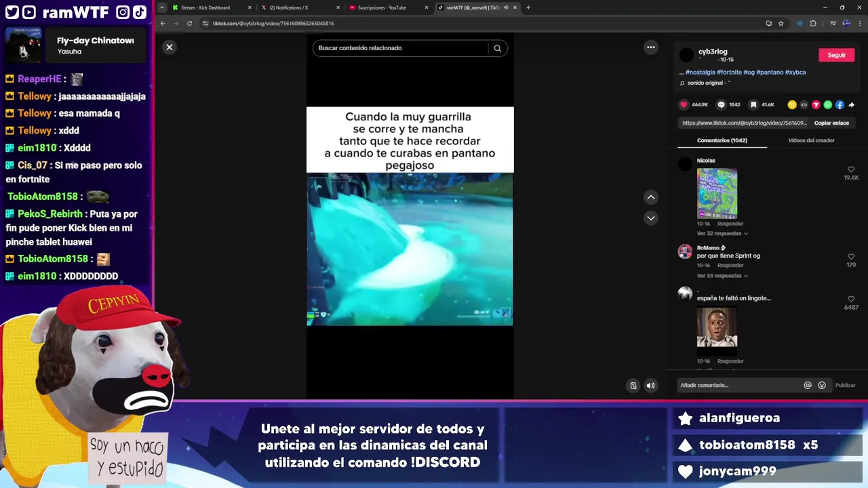
Task: Like the 'españa te faltó un lingote' comment
Action: pos(851,299)
